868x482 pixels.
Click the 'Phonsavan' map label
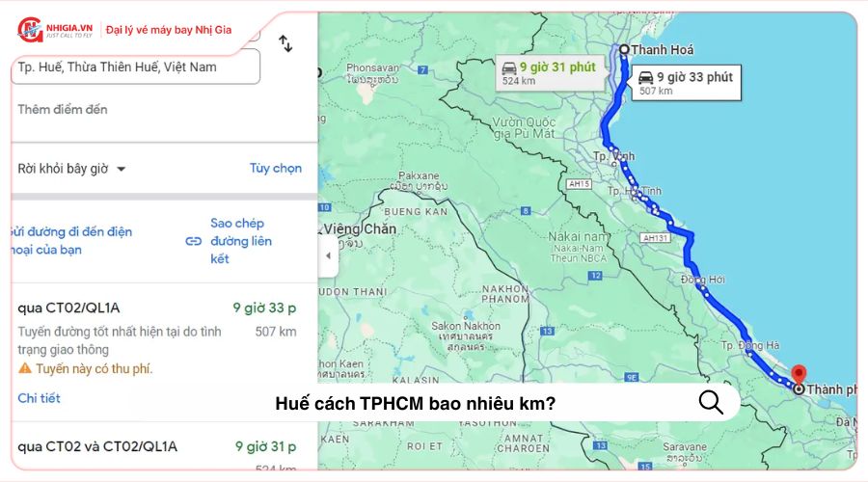(x=372, y=67)
